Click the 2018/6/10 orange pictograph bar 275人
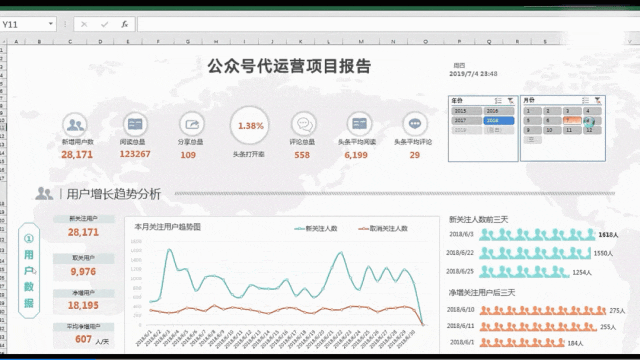Viewport: 640px width, 360px height. coord(543,311)
